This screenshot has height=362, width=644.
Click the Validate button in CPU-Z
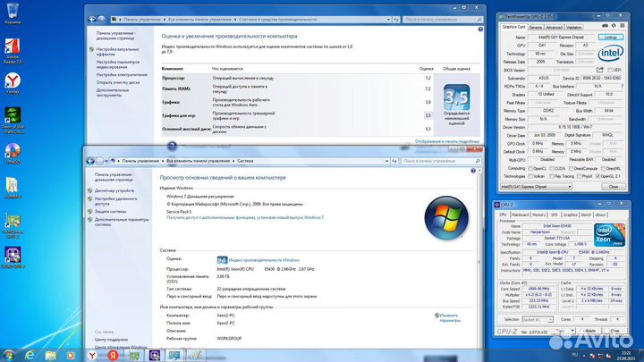click(x=590, y=331)
